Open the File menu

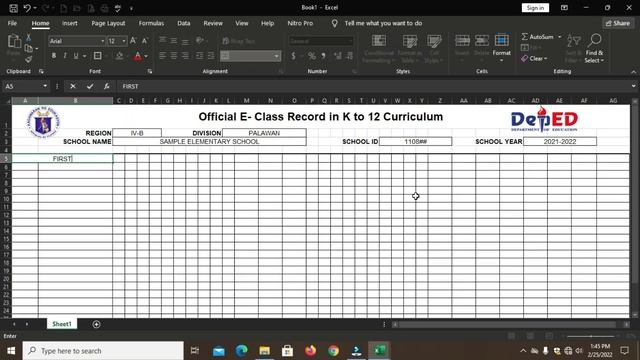tap(12, 24)
